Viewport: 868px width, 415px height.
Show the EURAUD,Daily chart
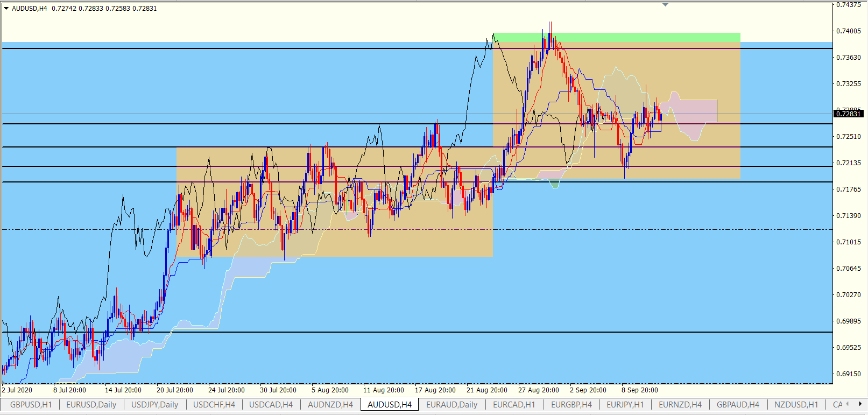451,405
